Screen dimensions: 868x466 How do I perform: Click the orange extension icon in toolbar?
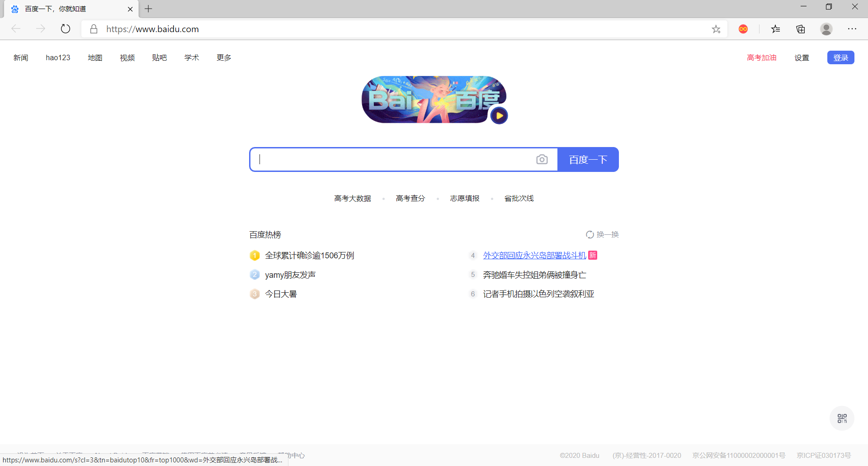pos(743,29)
